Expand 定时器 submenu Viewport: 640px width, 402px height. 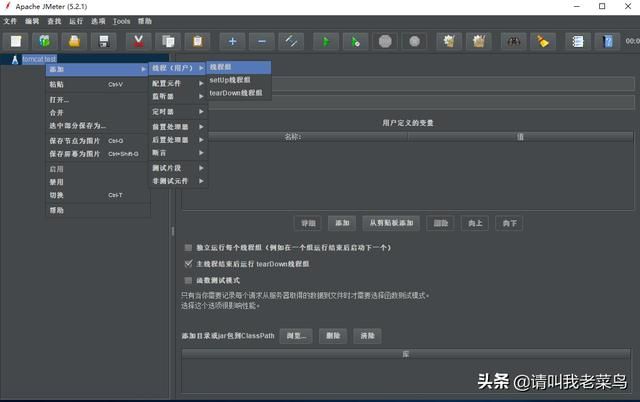pos(178,111)
